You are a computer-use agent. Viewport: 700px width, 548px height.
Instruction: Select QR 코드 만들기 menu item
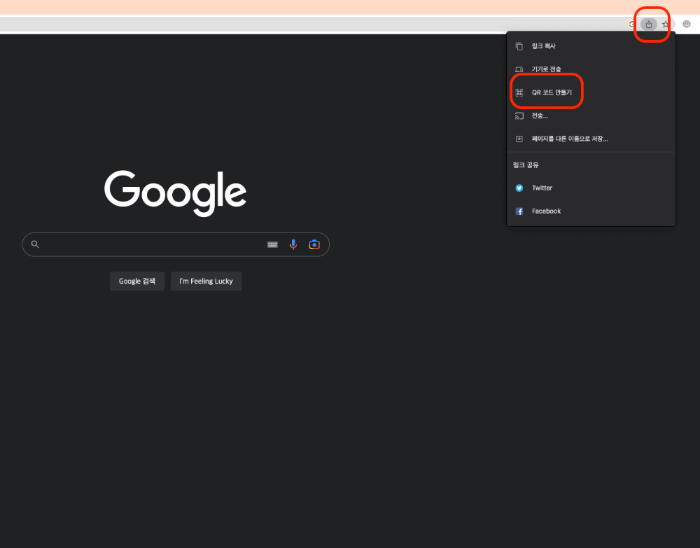point(591,92)
